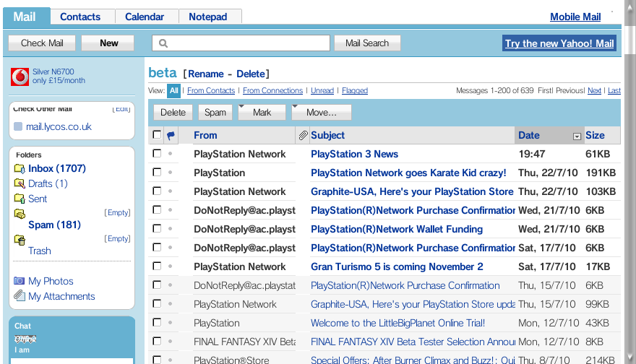Open the Move... dropdown menu
This screenshot has height=364, width=636.
[321, 112]
